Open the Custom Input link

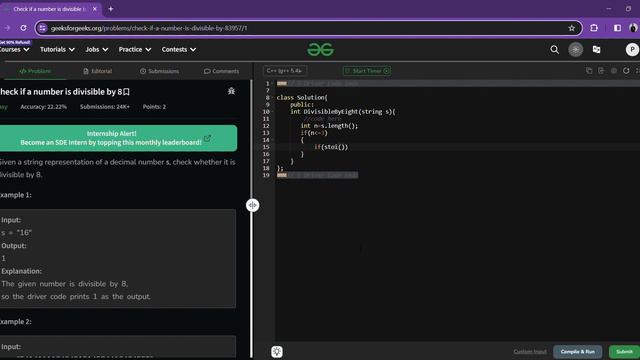(530, 351)
